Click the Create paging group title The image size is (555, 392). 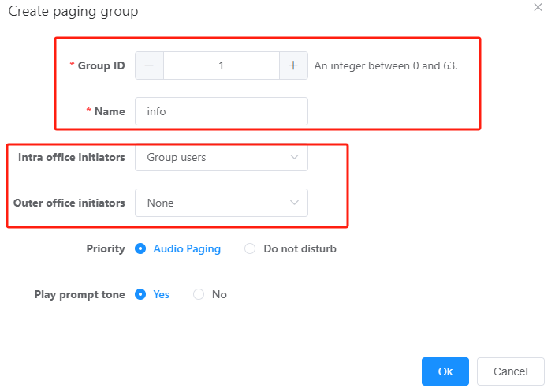tap(73, 11)
